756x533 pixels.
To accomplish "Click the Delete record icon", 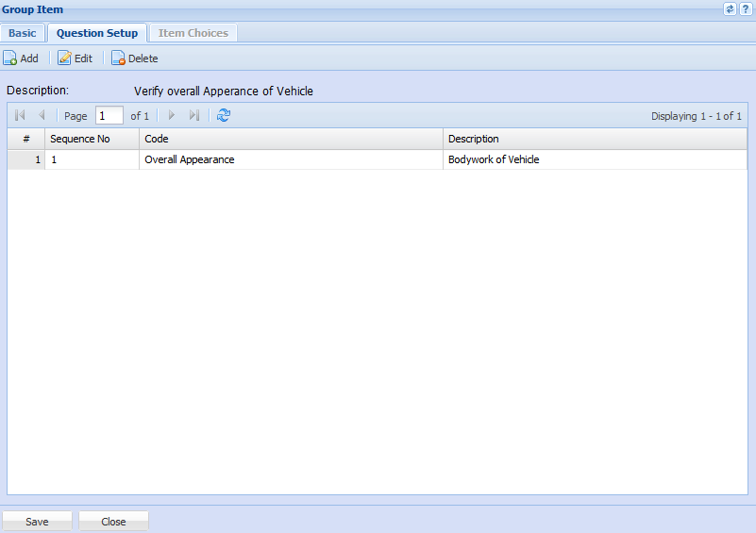I will coord(119,58).
